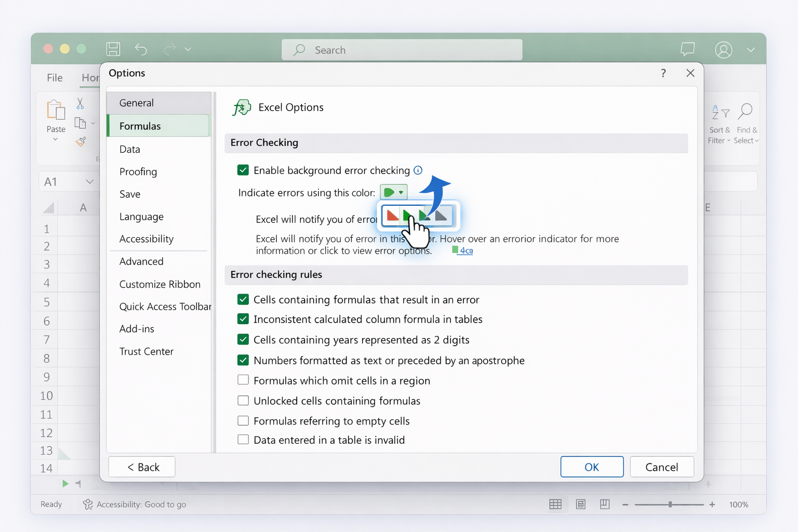Close the Options dialog with X
Screen dimensions: 798x532
click(x=690, y=73)
